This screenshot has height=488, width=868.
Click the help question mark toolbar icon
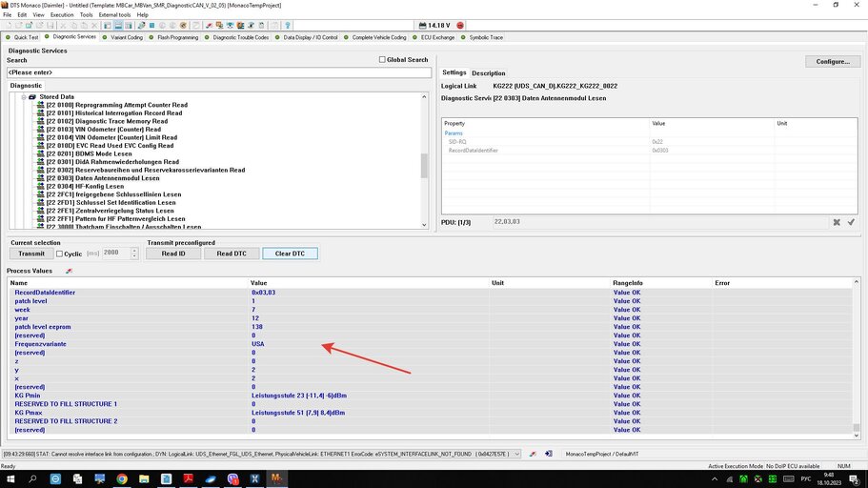tap(288, 25)
